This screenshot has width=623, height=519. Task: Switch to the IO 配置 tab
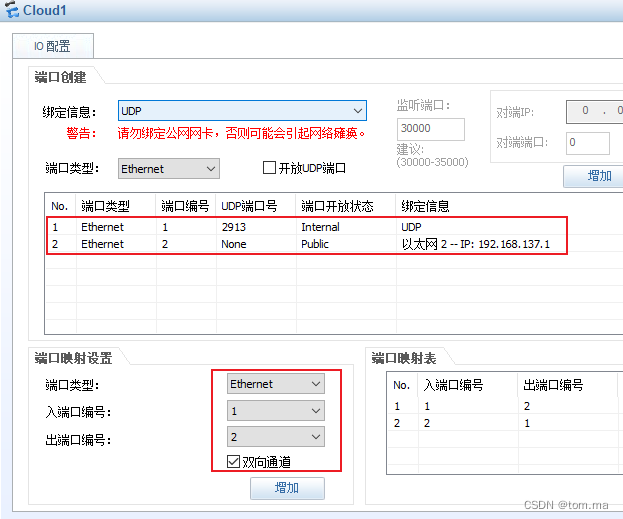tap(53, 46)
